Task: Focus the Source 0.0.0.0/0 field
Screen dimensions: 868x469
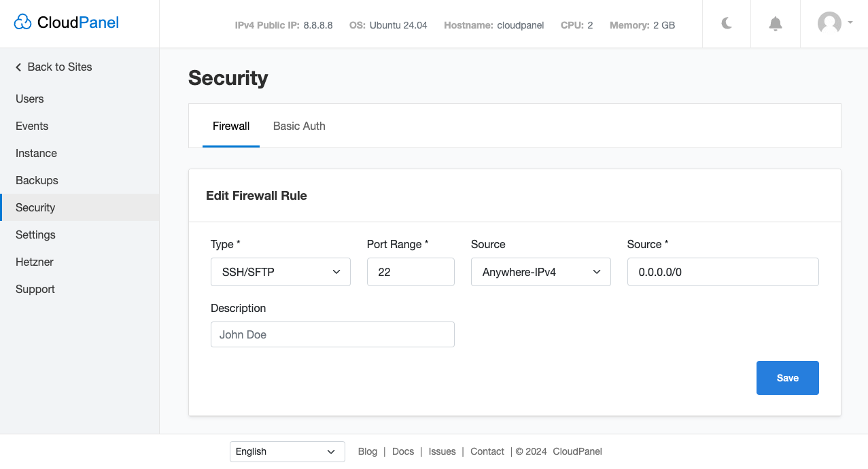Action: click(x=723, y=272)
